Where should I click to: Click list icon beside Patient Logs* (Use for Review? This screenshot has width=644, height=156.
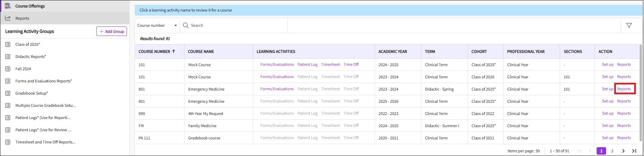point(8,130)
